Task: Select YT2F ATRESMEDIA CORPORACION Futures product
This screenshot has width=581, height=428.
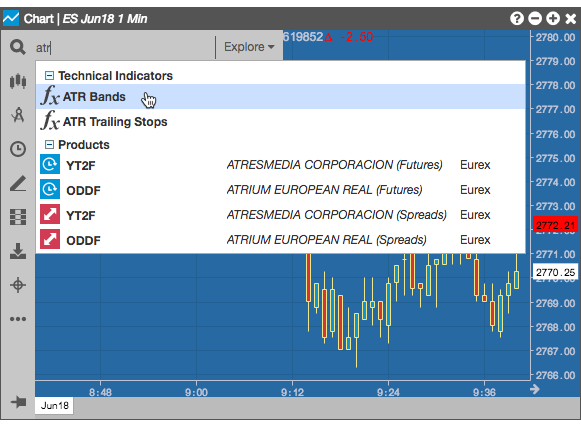Action: tap(280, 165)
